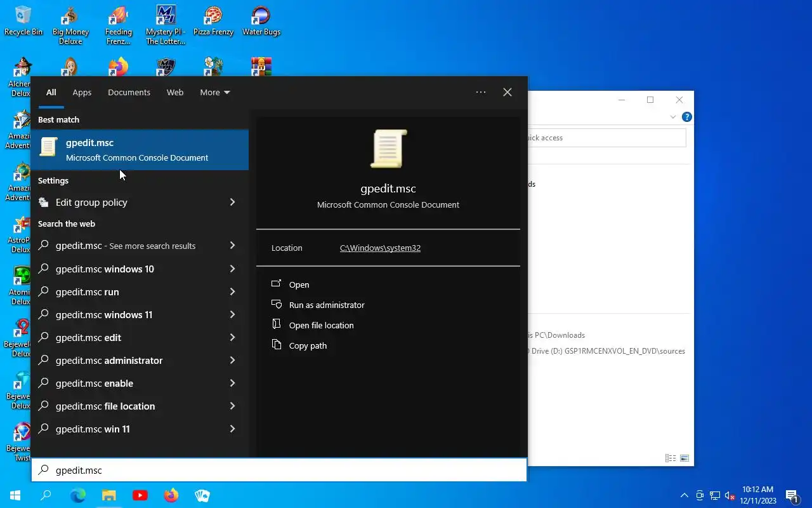
Task: Expand gpedit.msc windows 11 suggestion arrow
Action: [x=232, y=314]
